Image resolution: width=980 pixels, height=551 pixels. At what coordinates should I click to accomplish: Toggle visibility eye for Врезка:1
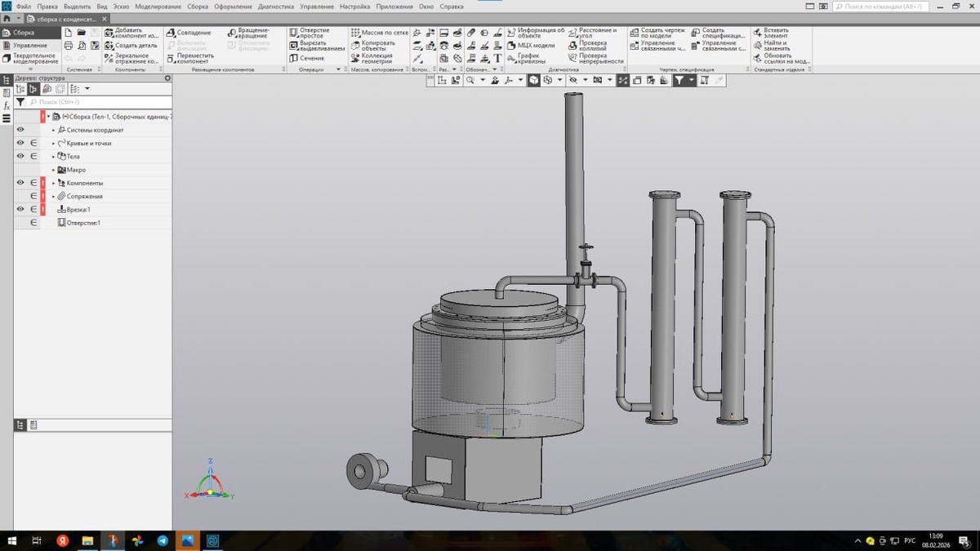click(x=20, y=209)
